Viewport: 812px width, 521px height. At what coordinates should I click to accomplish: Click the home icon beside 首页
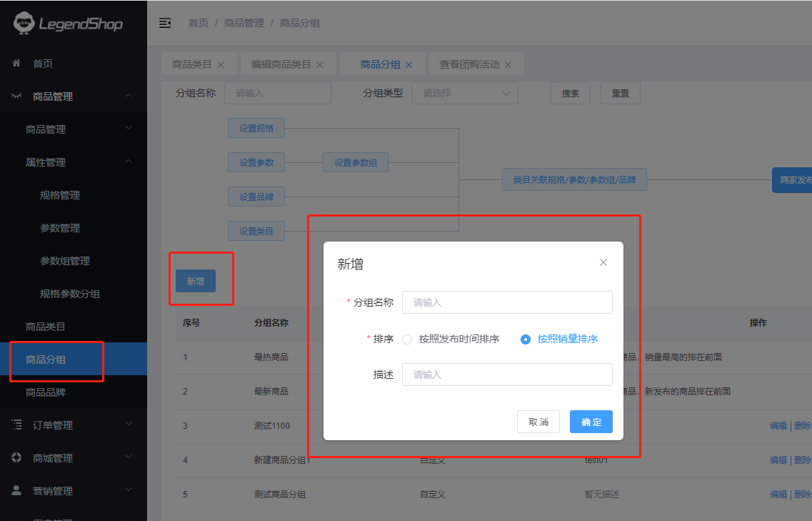tap(16, 64)
